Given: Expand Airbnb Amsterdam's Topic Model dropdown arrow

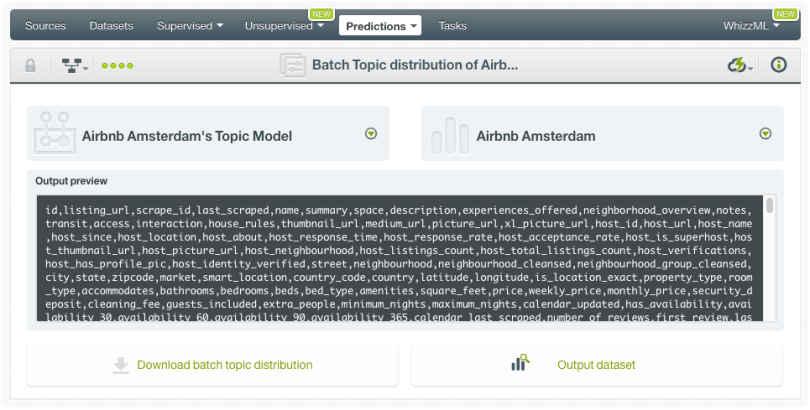Looking at the screenshot, I should click(371, 134).
